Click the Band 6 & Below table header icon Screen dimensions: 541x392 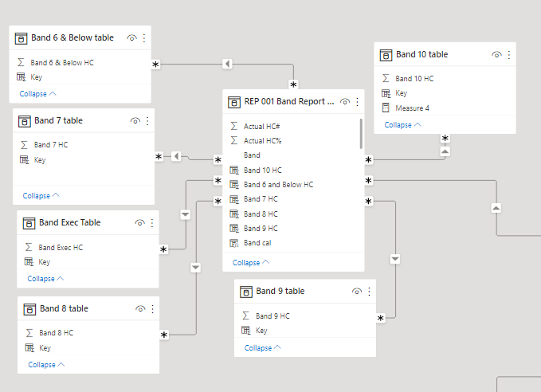click(x=21, y=38)
